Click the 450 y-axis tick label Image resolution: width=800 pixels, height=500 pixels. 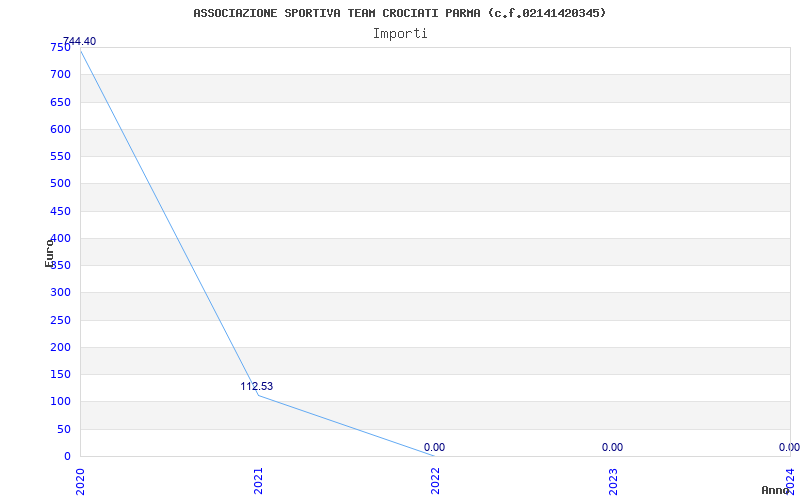coord(60,211)
